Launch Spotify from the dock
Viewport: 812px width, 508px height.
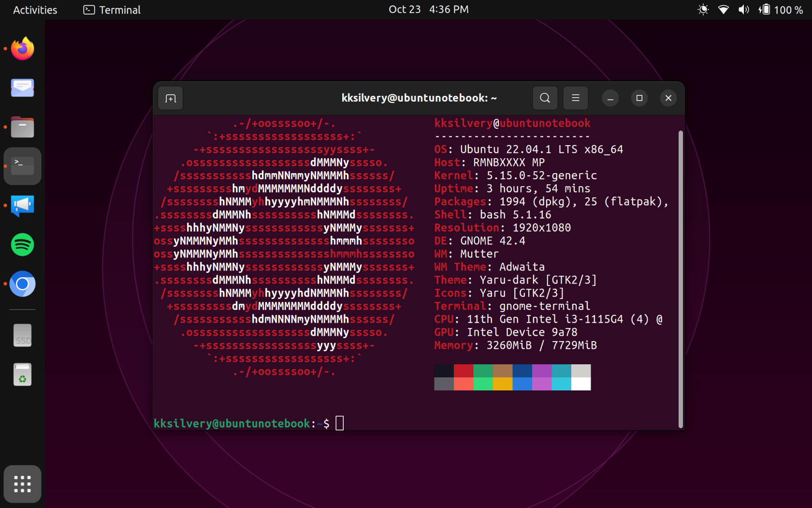click(22, 244)
